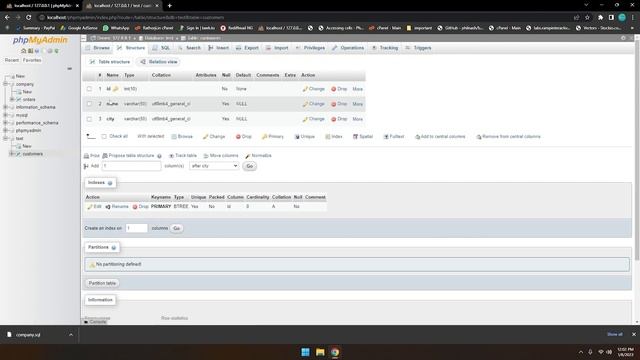Click Change for the name column

click(313, 104)
